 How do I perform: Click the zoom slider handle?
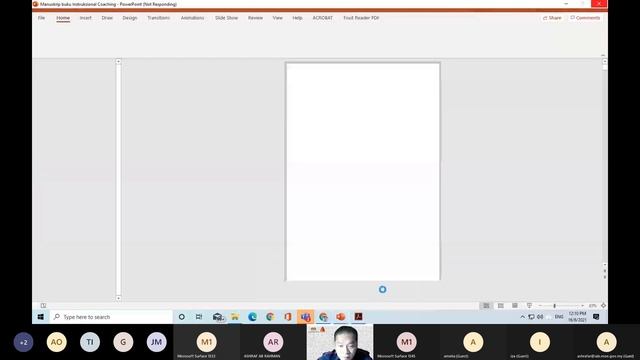554,305
